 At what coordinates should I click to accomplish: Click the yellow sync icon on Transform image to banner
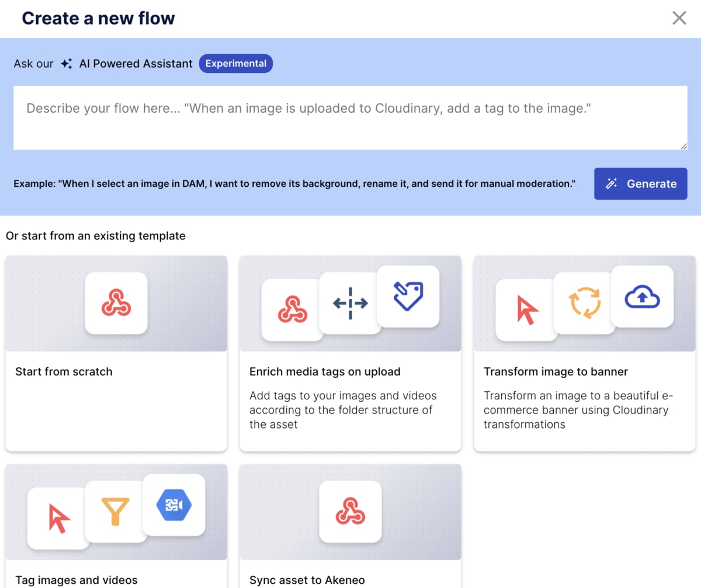pos(584,302)
